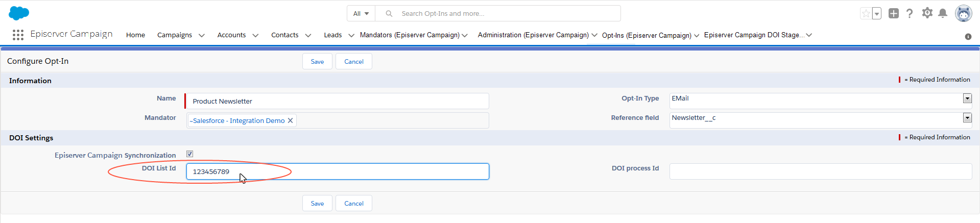The image size is (980, 223).
Task: Expand the favorites list dropdown arrow
Action: click(877, 14)
